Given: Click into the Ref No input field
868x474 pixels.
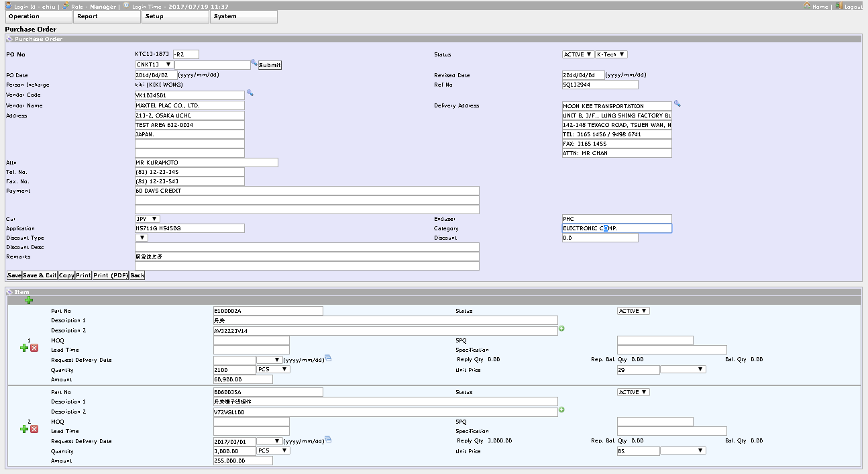Looking at the screenshot, I should (600, 85).
